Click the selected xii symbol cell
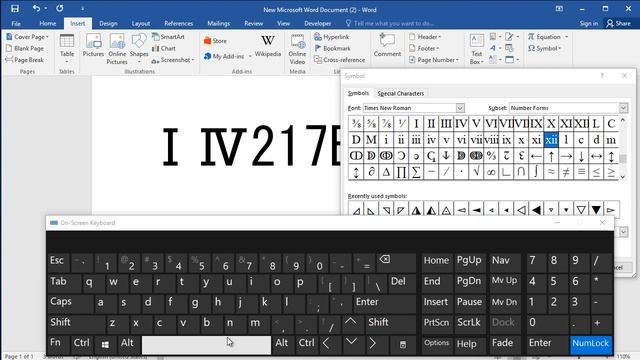The image size is (640, 360). click(551, 140)
